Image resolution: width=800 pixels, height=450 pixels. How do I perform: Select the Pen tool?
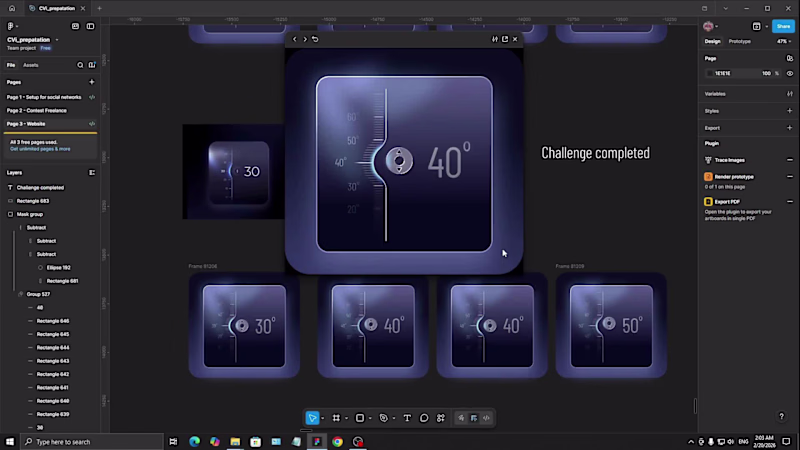pyautogui.click(x=384, y=418)
